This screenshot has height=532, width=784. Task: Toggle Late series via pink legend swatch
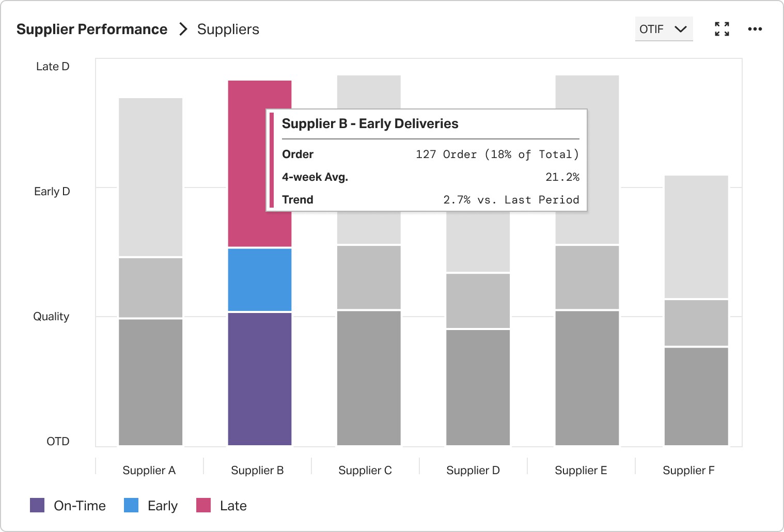tap(203, 505)
